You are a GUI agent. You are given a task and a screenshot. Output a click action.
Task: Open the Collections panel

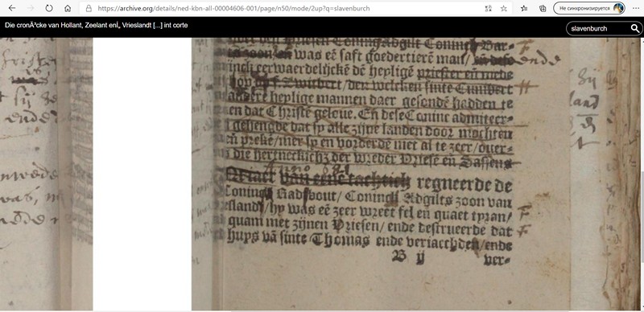(x=543, y=8)
